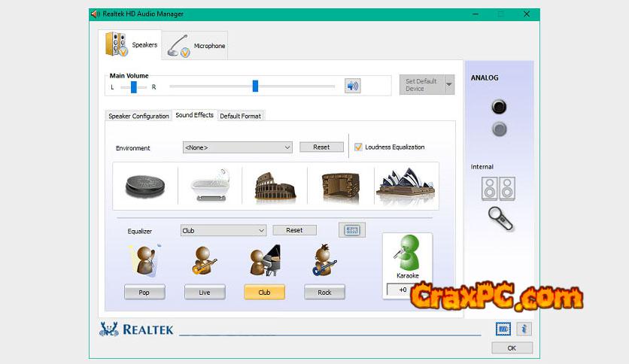Open the graphic equalizer panel icon
This screenshot has height=364, width=629.
click(x=352, y=230)
